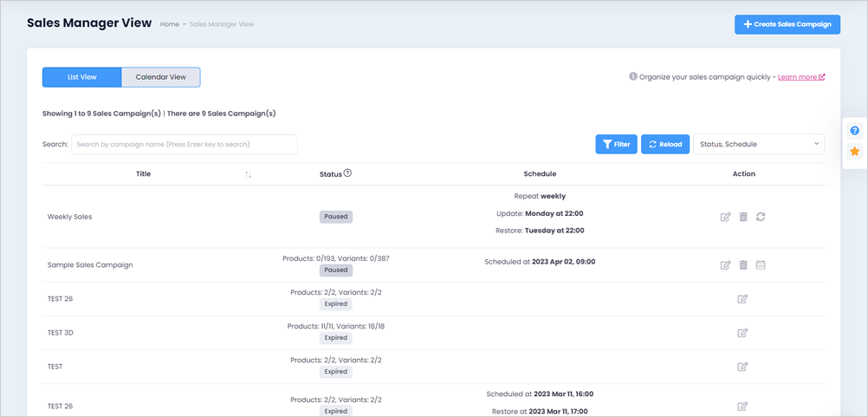Edit the Weekly Sales campaign
Screen dimensions: 868x417
725,217
